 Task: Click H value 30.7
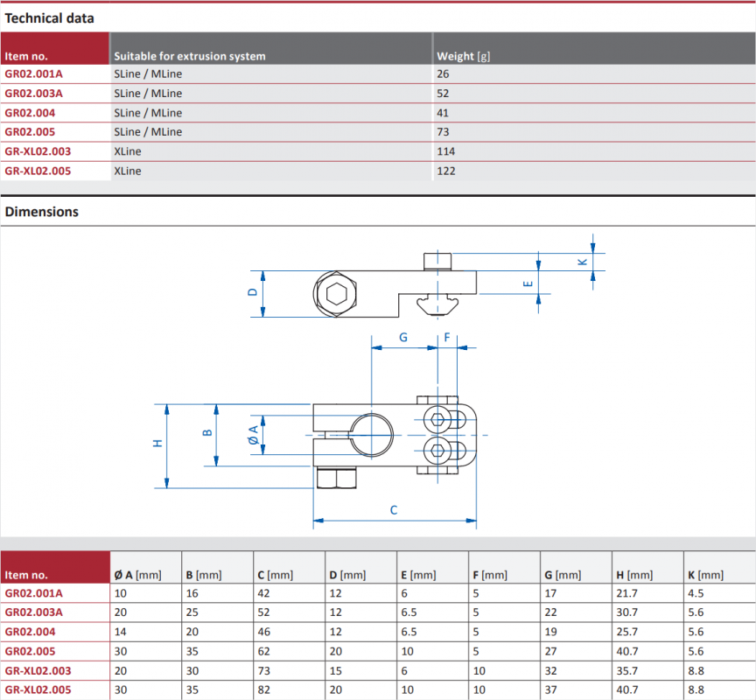click(626, 612)
